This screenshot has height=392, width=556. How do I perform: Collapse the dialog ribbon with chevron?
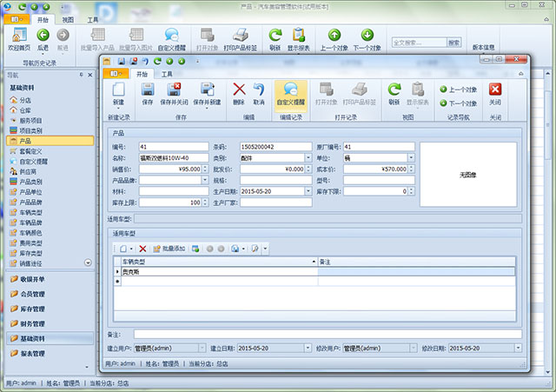coord(520,74)
